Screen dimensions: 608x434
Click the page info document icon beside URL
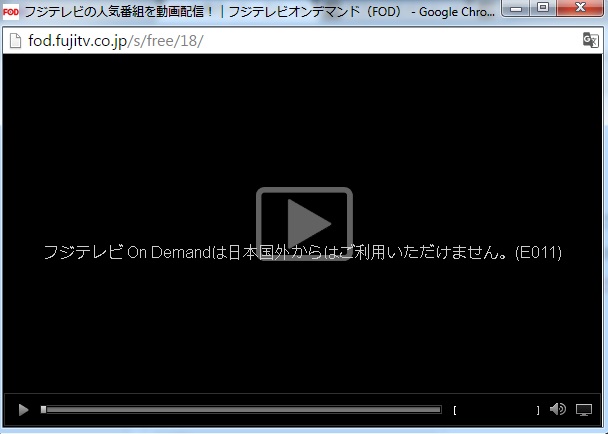point(15,41)
